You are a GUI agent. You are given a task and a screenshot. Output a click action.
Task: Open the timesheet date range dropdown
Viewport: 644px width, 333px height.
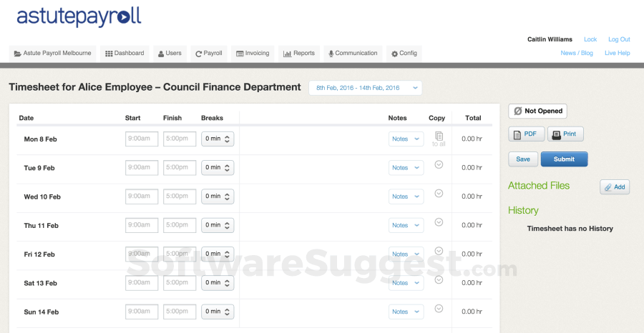click(365, 88)
